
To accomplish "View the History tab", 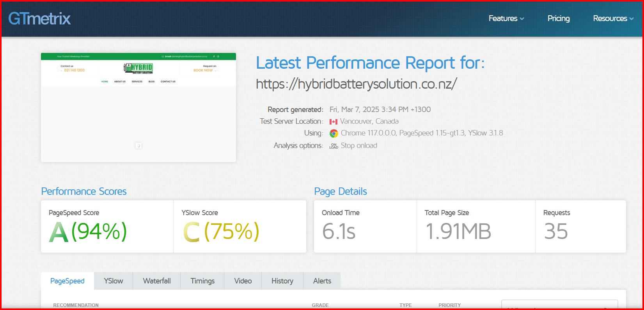I will click(x=282, y=281).
